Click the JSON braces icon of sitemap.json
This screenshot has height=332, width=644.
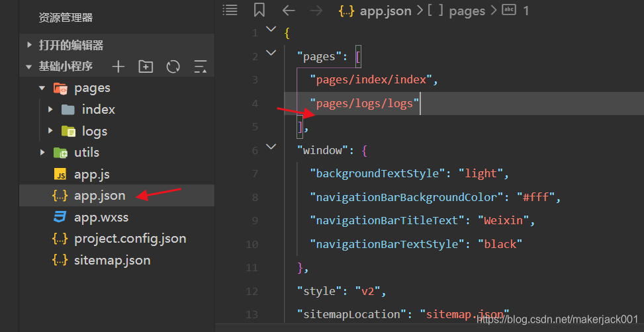(x=60, y=260)
